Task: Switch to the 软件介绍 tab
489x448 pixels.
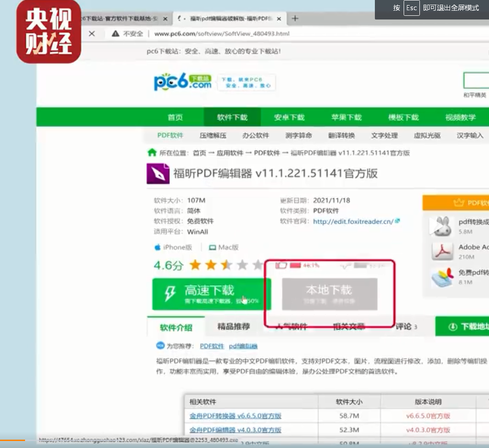Action: (176, 328)
